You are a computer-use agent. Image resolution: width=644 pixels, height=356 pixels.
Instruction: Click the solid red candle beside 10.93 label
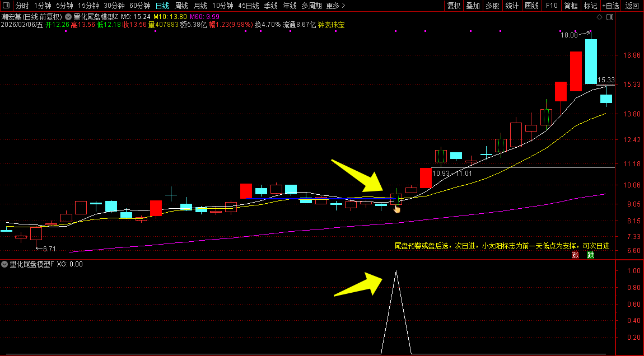[426, 178]
